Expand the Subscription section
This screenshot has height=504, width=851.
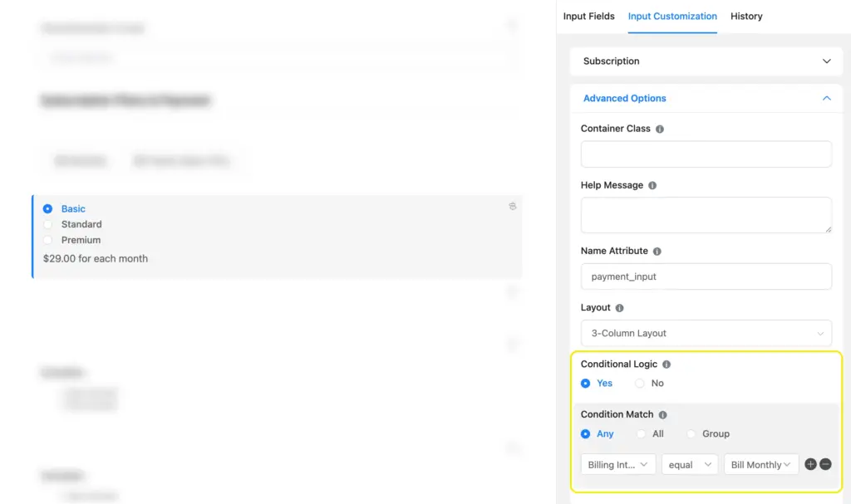pos(706,61)
